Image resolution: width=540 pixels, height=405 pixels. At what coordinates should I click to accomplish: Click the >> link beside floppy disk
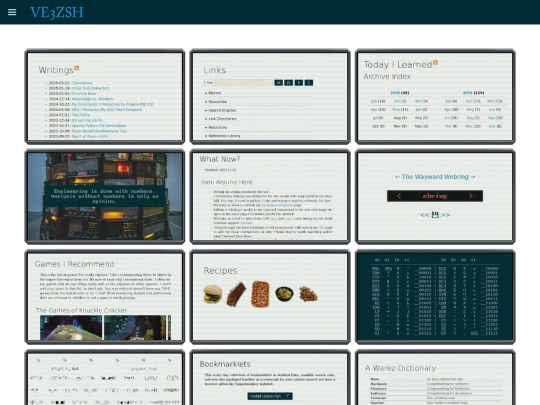(445, 215)
